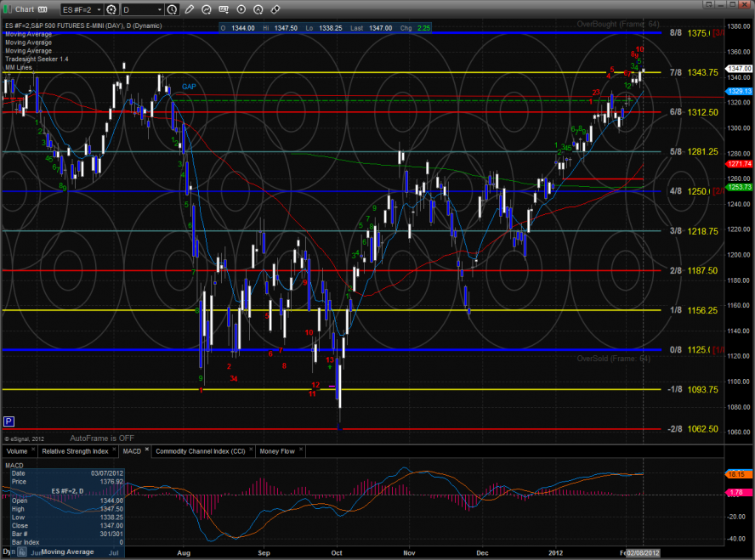Click the 02/08/2012 date cursor label
This screenshot has width=755, height=560.
coord(643,553)
